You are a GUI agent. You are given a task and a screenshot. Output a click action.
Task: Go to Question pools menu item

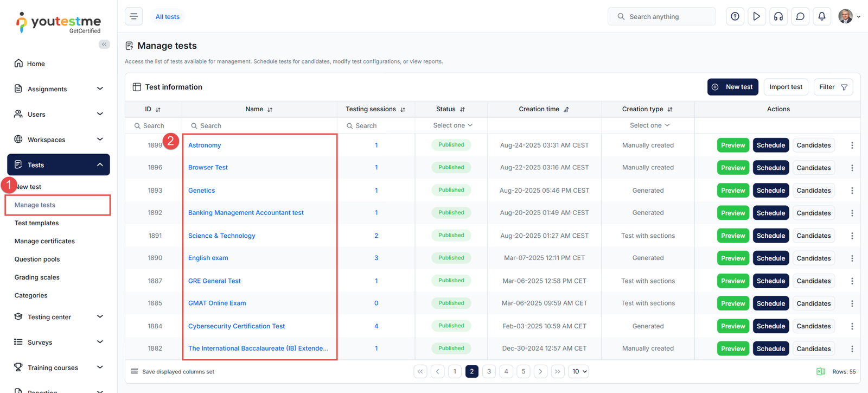[37, 259]
